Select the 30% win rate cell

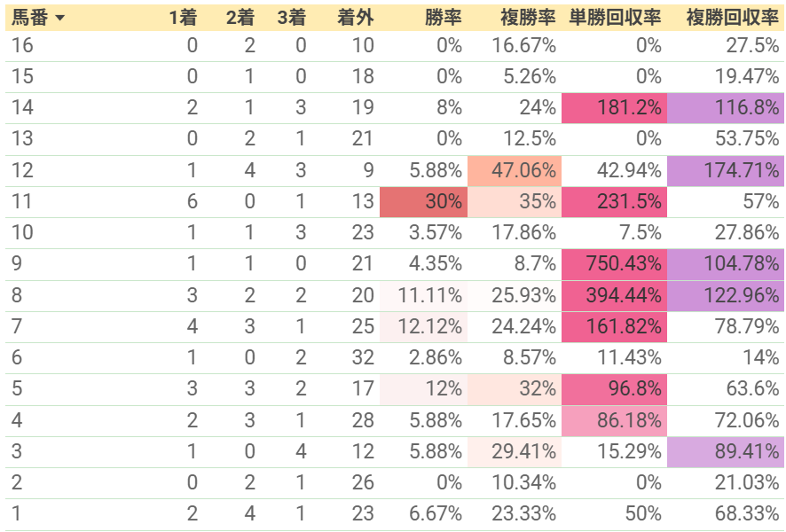coord(423,202)
